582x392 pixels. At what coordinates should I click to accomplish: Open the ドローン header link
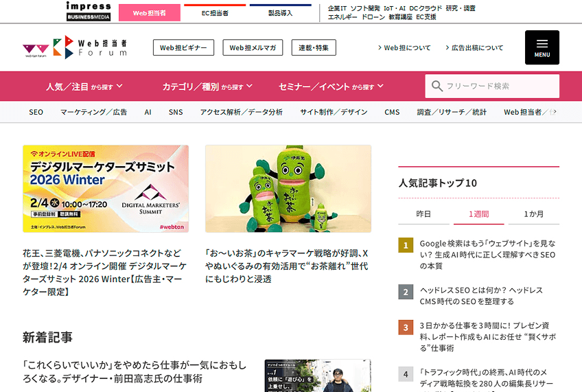(373, 17)
